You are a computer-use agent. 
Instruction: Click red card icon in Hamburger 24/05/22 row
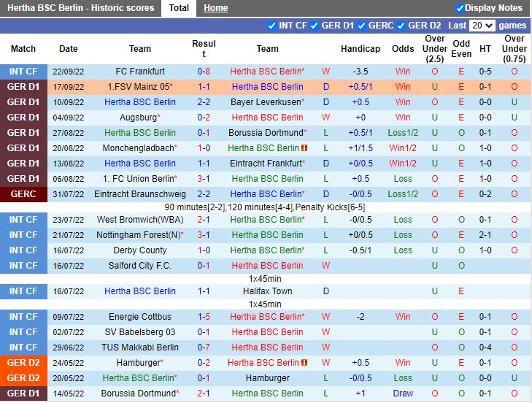point(304,363)
